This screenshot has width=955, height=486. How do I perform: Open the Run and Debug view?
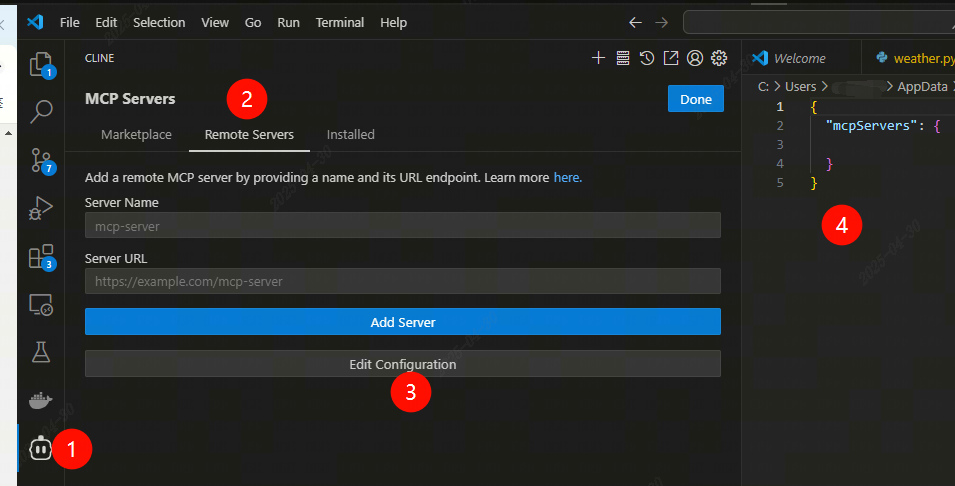pyautogui.click(x=41, y=208)
